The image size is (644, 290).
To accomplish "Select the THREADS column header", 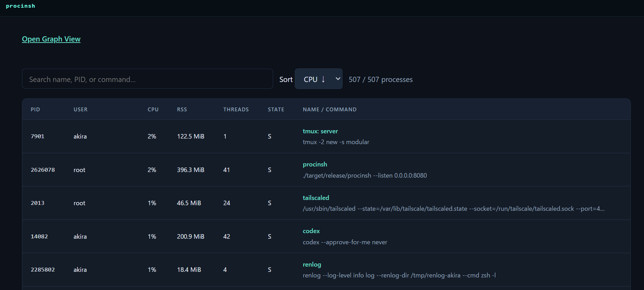I will 236,110.
